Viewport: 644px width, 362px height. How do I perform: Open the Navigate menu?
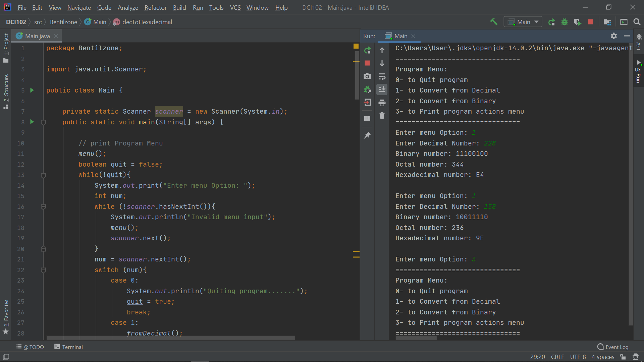click(x=79, y=7)
